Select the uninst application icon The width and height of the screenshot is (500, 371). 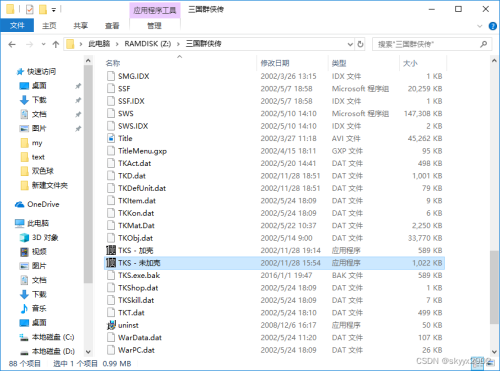pos(111,325)
